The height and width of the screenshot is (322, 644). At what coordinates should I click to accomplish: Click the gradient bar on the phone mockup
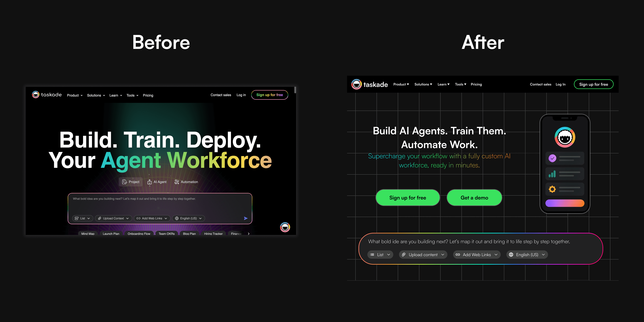565,203
